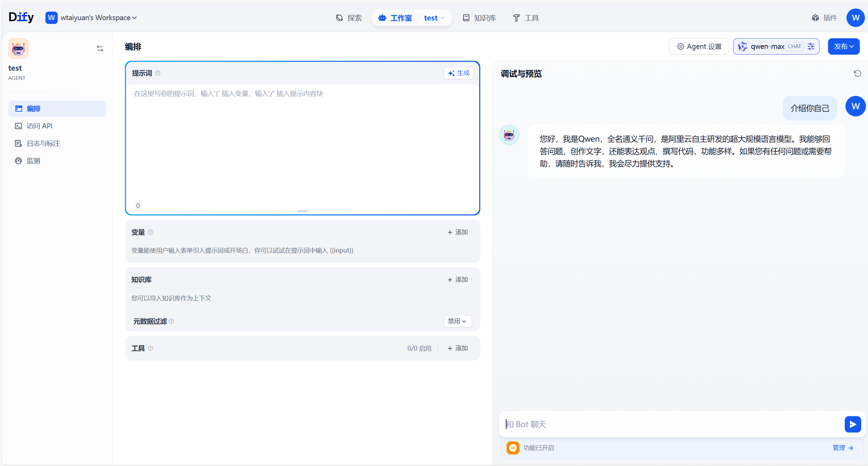The height and width of the screenshot is (466, 868).
Task: Click the user avatar in top right
Action: (855, 18)
